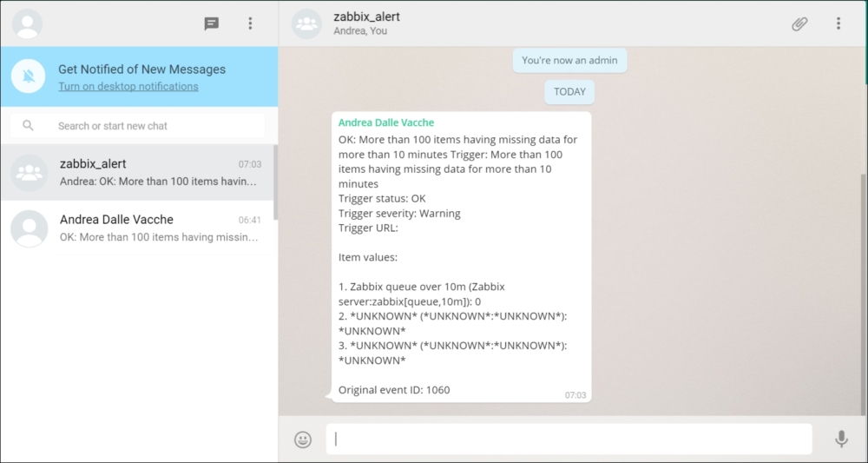
Task: Click the zabbix_alert group avatar in the chat header
Action: click(x=306, y=23)
